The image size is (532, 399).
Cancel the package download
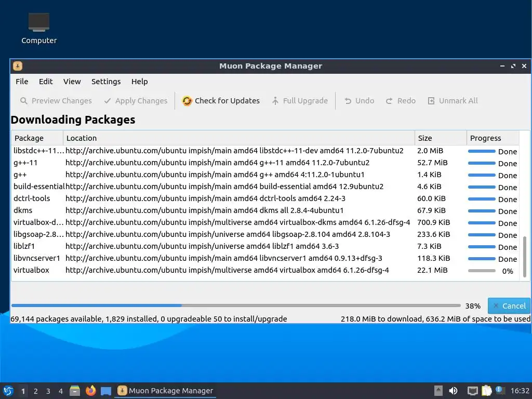click(509, 305)
